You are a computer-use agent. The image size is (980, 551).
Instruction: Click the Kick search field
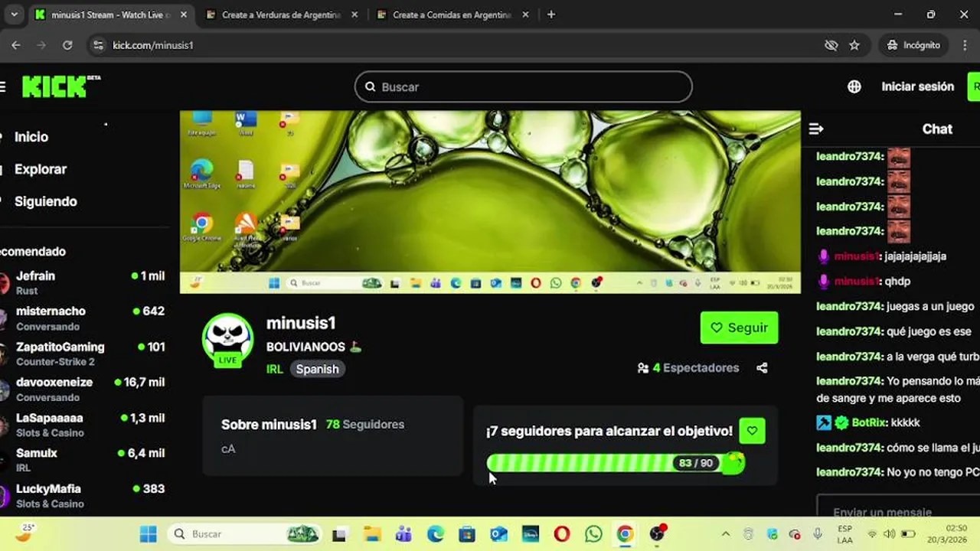point(524,86)
